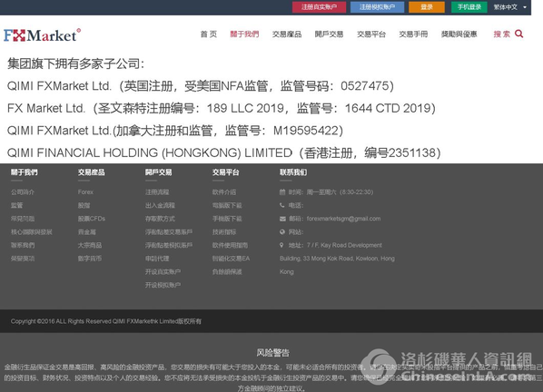
Task: Open the 开设模拟账户 footer link
Action: coord(163,285)
